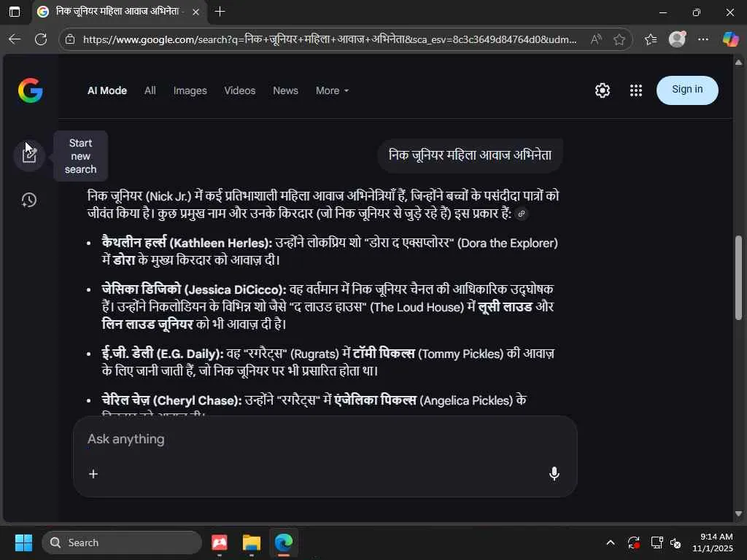Image resolution: width=747 pixels, height=560 pixels.
Task: Open the red photo app in taskbar
Action: coord(219,542)
